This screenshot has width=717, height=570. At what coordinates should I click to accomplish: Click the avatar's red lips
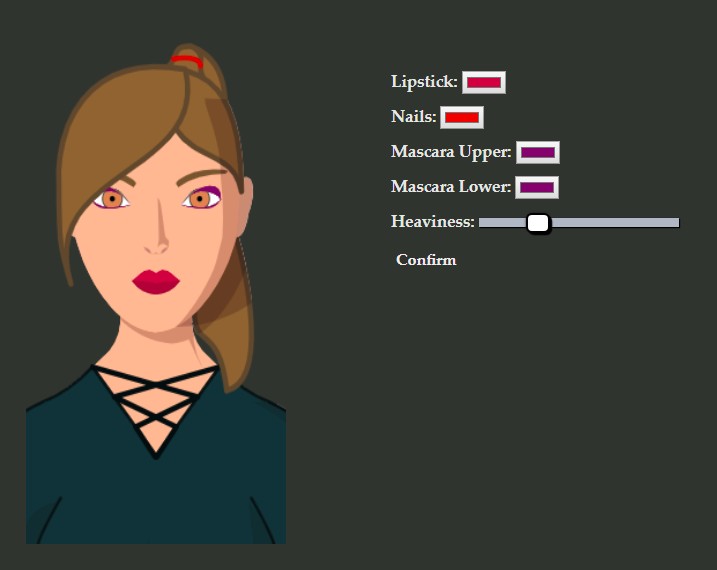(155, 282)
